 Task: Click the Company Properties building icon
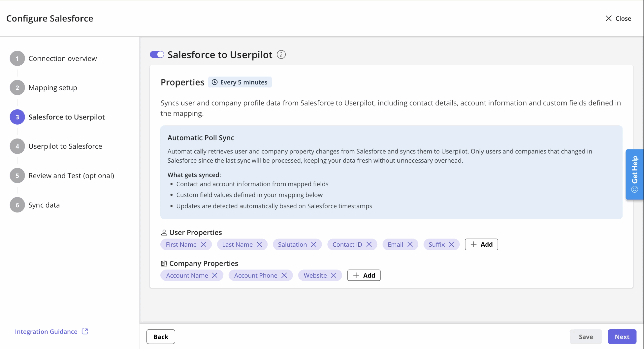tap(164, 263)
